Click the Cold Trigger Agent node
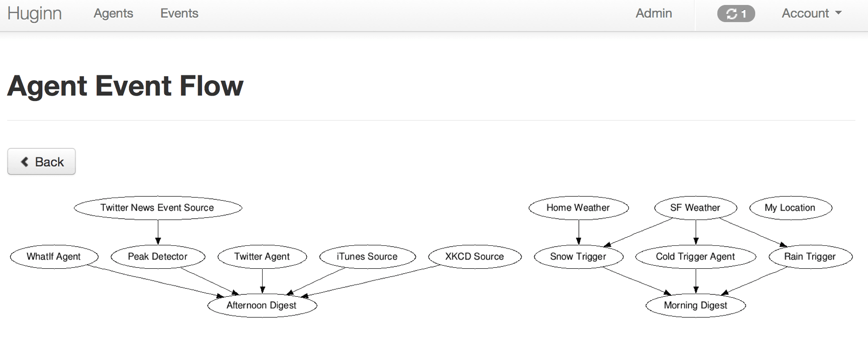Image resolution: width=868 pixels, height=340 pixels. click(x=695, y=257)
